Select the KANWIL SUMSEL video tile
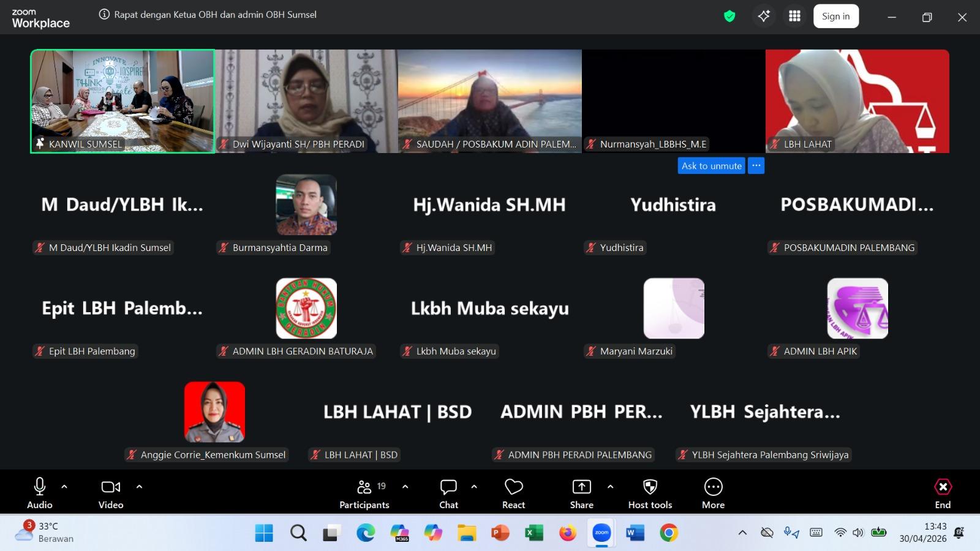Screen dimensions: 980x551 [123, 101]
